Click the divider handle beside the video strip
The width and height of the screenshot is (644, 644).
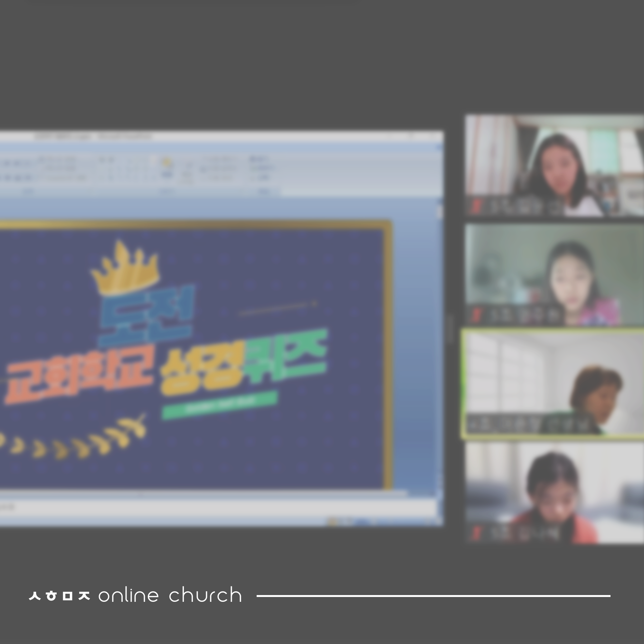point(450,329)
